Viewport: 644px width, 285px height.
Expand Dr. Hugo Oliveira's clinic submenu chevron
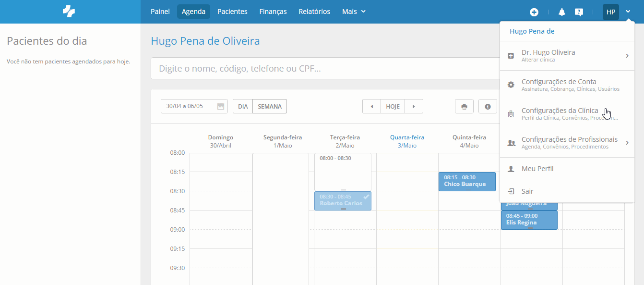tap(626, 55)
